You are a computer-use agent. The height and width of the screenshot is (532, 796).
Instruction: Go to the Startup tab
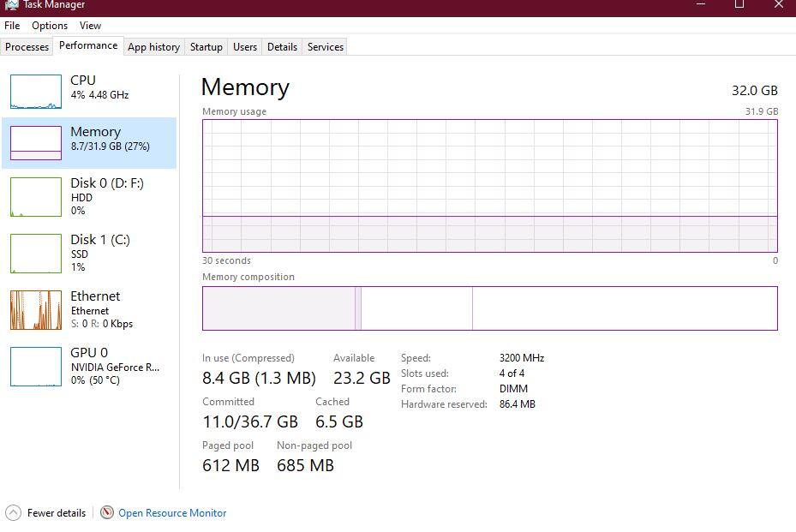(206, 47)
